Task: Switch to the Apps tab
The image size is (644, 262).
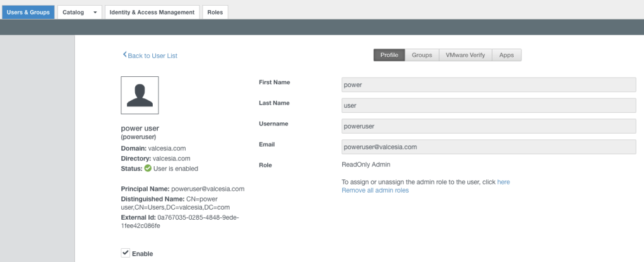Action: (506, 55)
